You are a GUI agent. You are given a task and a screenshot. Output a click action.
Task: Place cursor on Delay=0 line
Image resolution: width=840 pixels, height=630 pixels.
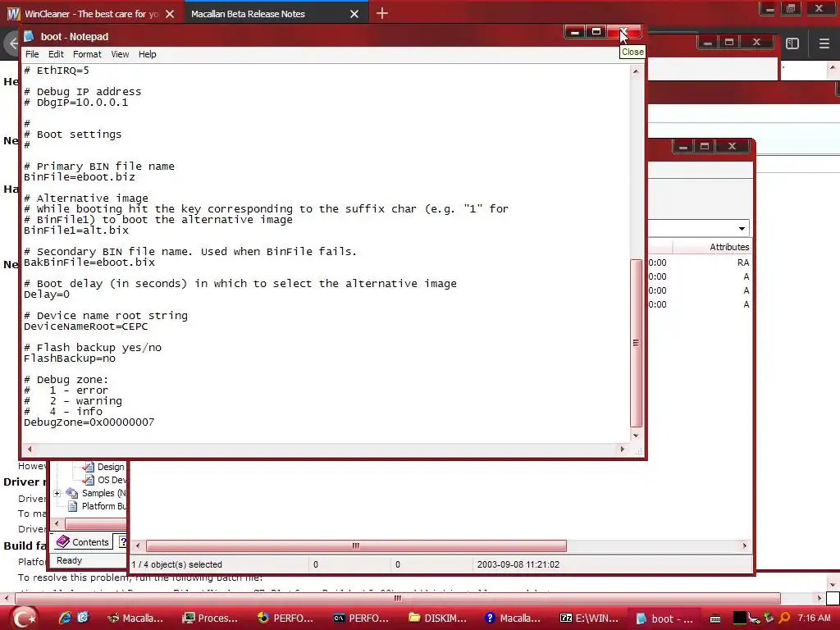pyautogui.click(x=47, y=294)
